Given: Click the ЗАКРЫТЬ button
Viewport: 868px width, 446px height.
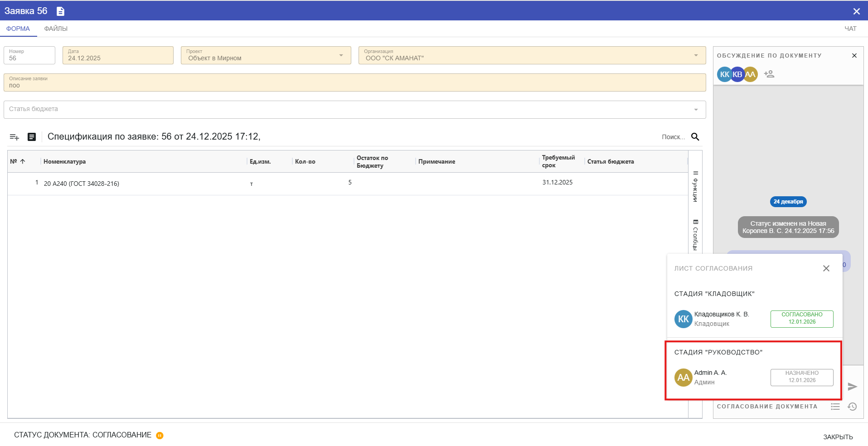Looking at the screenshot, I should tap(838, 437).
